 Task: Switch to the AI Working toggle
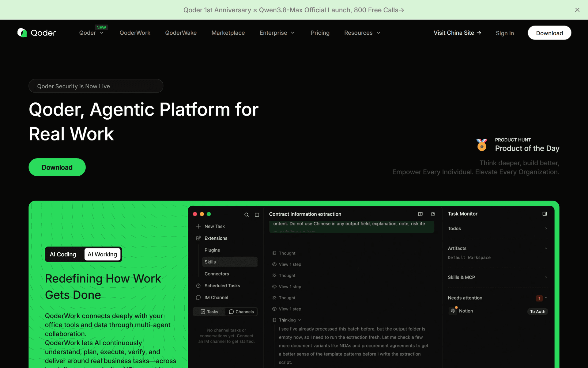pyautogui.click(x=102, y=254)
